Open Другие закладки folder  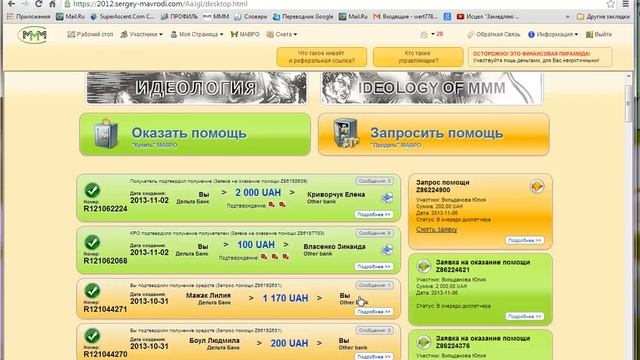click(603, 17)
